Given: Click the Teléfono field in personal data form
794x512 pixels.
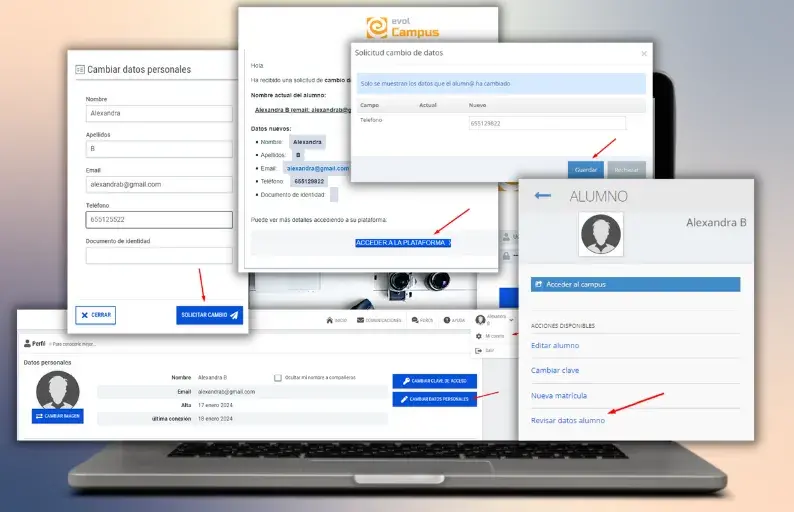Looking at the screenshot, I should (159, 219).
